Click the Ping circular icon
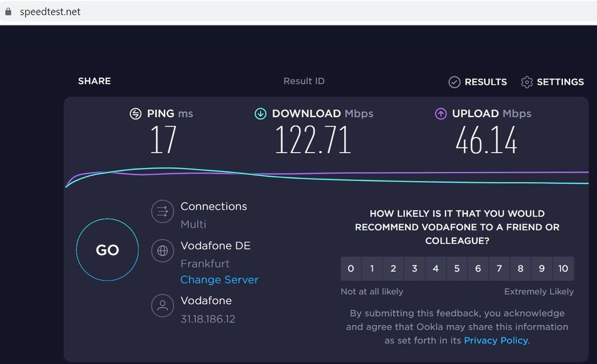 136,114
